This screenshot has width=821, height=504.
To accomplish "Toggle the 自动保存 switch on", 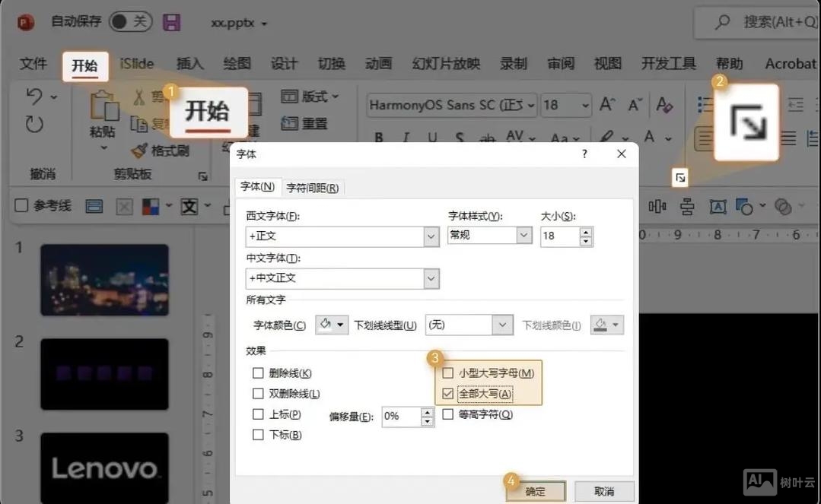I will coord(131,22).
